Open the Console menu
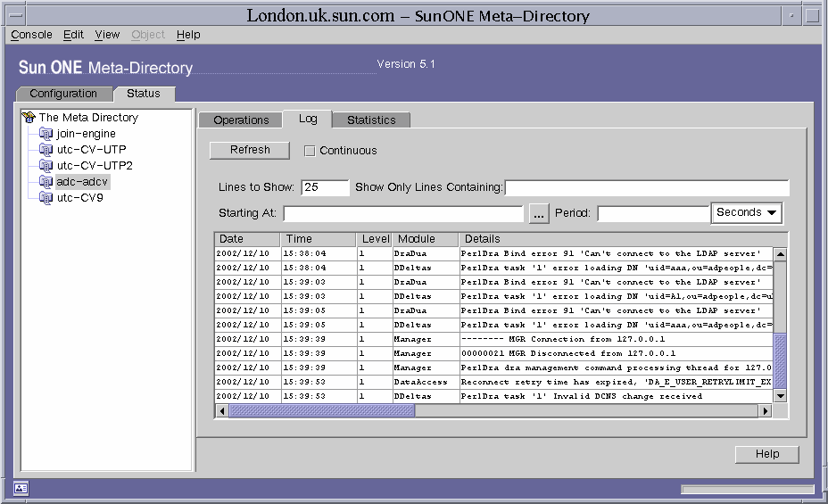The image size is (828, 504). point(32,35)
